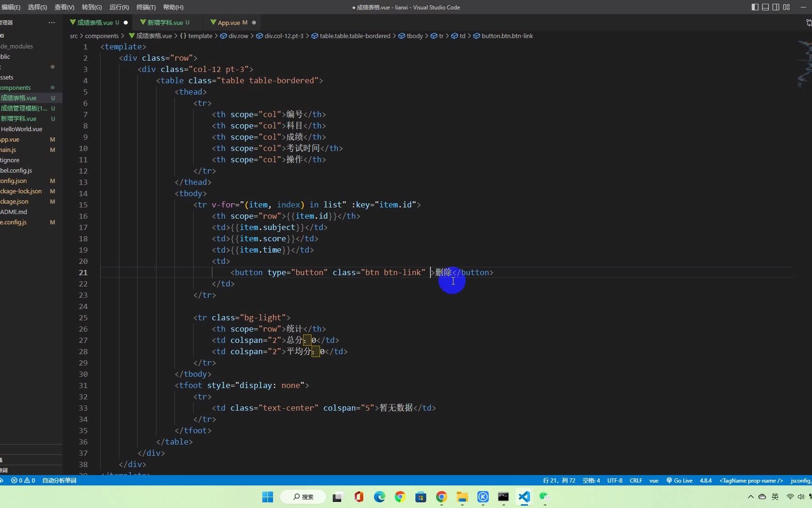Image resolution: width=812 pixels, height=508 pixels.
Task: Open File Explorer from taskbar
Action: (462, 497)
